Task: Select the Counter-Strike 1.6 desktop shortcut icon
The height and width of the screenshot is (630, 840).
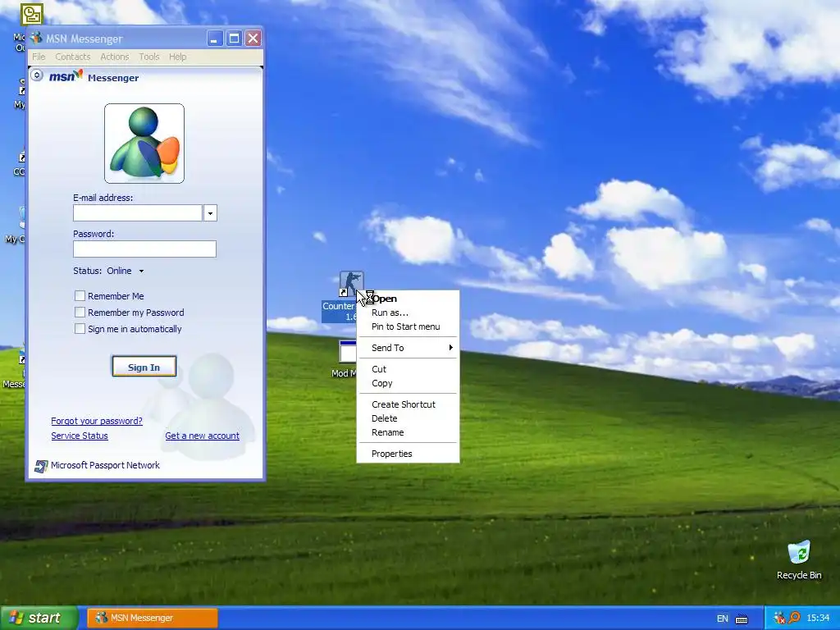Action: tap(351, 284)
